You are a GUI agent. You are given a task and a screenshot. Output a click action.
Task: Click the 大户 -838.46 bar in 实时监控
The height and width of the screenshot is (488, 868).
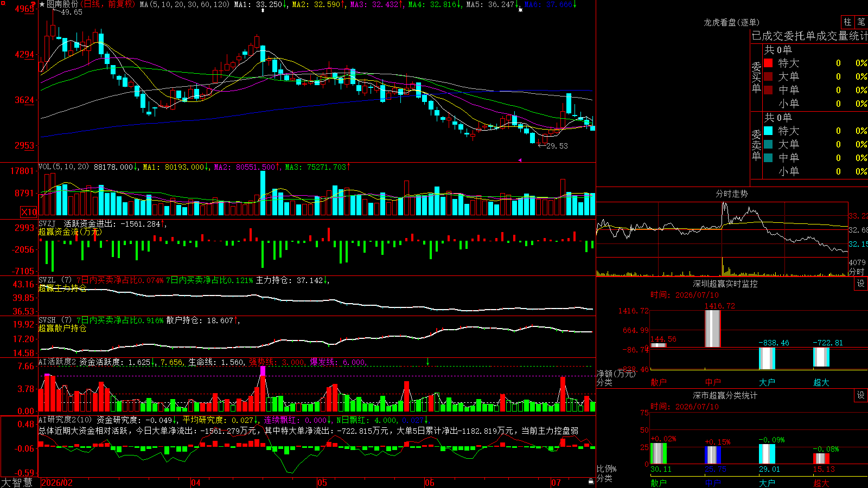tap(767, 358)
